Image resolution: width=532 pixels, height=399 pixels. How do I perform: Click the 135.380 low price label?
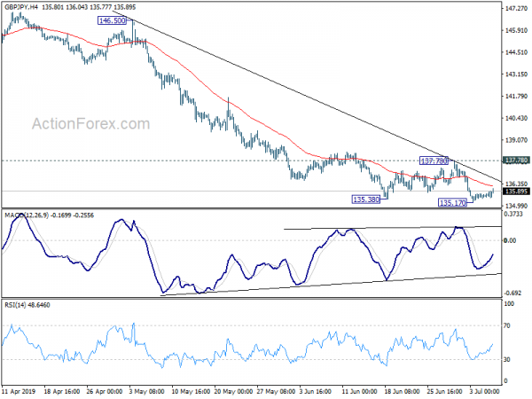(x=365, y=199)
